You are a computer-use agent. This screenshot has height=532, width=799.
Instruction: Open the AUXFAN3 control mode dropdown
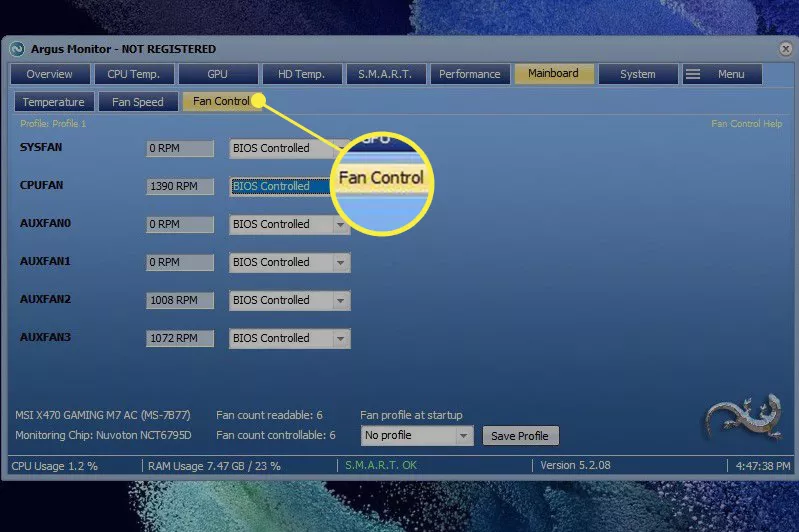(289, 338)
